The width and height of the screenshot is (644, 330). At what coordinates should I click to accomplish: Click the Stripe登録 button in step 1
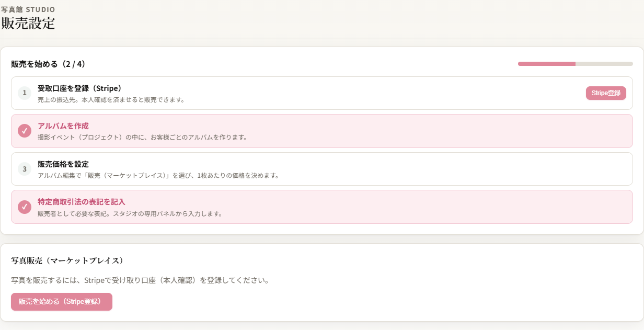606,93
